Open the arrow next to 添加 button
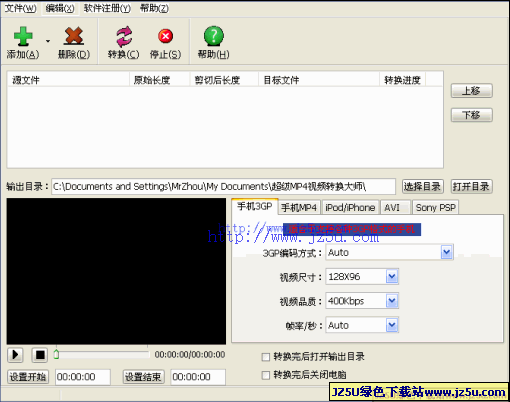Screen dimensions: 510x402 tap(48, 41)
